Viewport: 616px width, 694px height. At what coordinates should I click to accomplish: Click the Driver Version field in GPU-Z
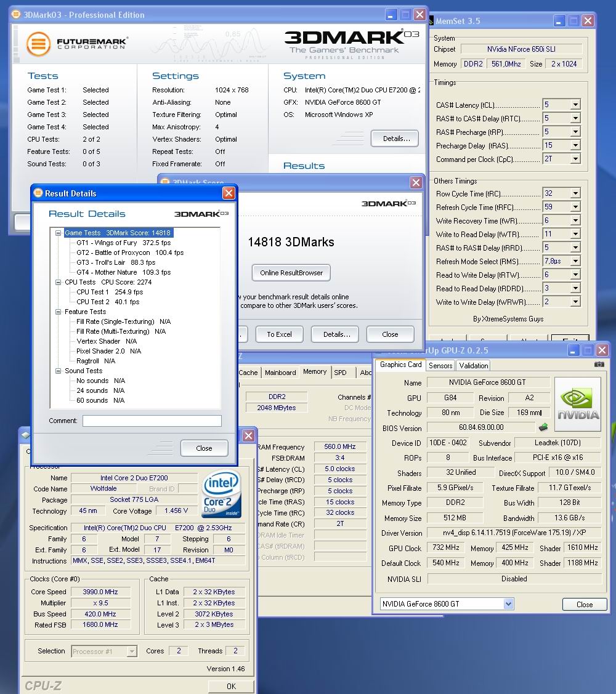click(514, 533)
